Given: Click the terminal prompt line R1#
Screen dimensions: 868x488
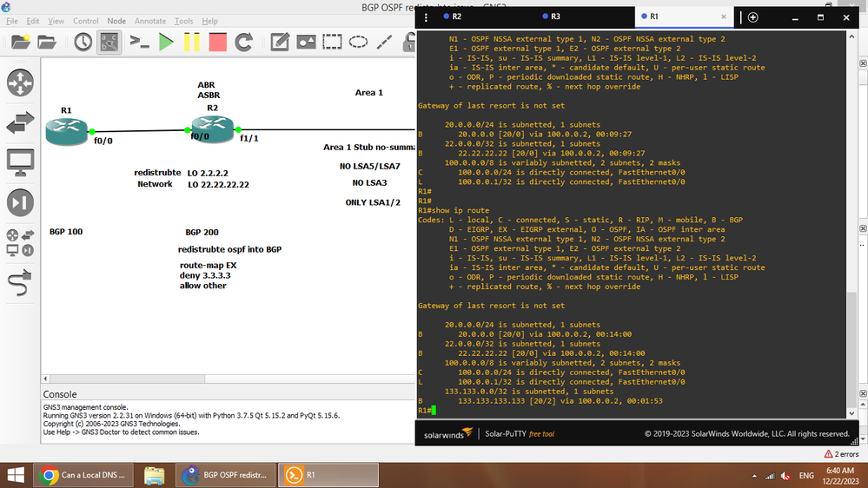Looking at the screenshot, I should (x=425, y=411).
